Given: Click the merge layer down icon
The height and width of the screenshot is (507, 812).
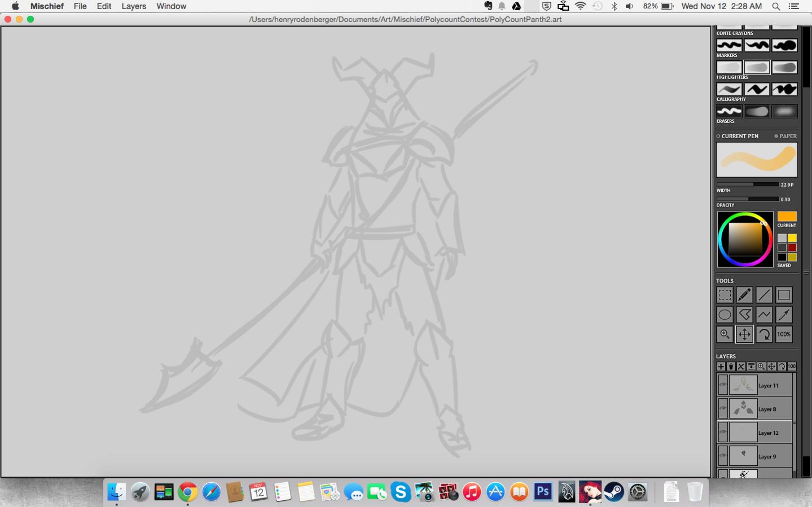Looking at the screenshot, I should coord(751,367).
